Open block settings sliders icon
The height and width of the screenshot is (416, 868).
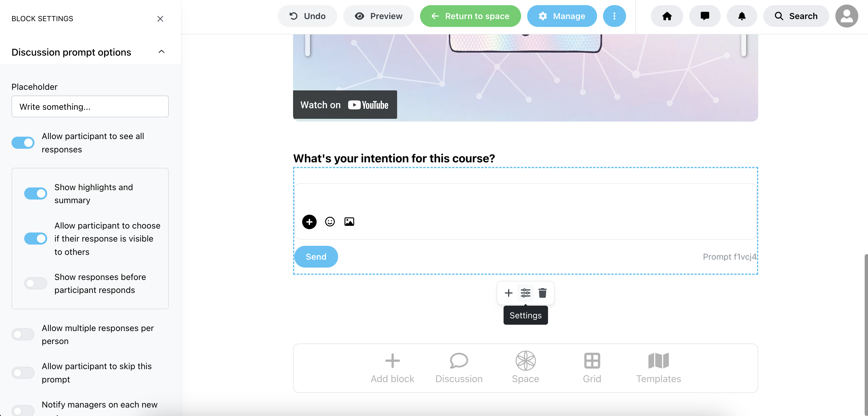525,293
